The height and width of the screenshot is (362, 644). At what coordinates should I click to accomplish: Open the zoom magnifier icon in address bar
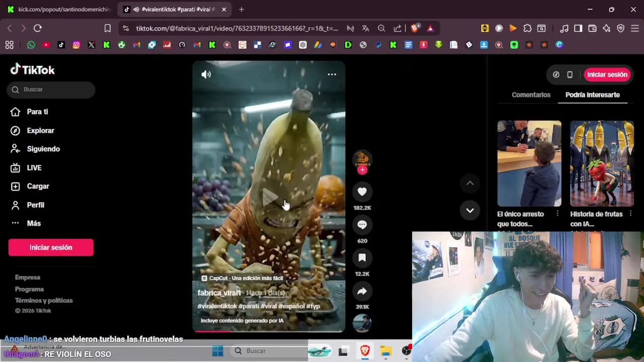pos(381,28)
